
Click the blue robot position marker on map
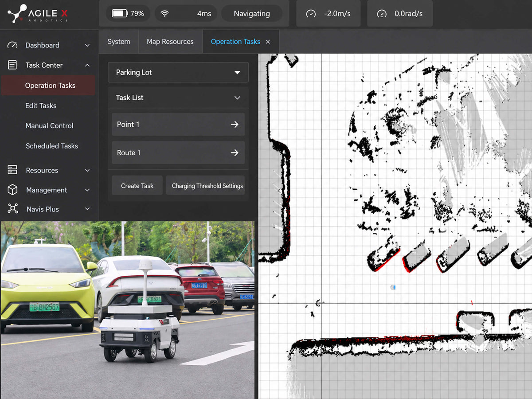(392, 287)
